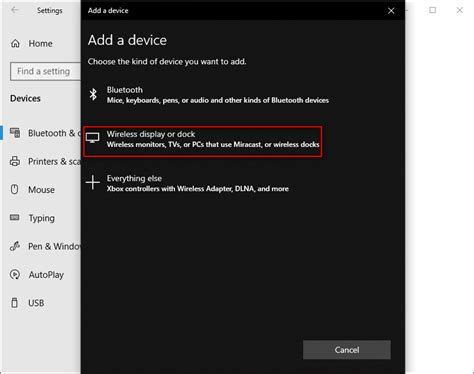Select the Everything else option
This screenshot has height=374, width=474.
pyautogui.click(x=187, y=183)
